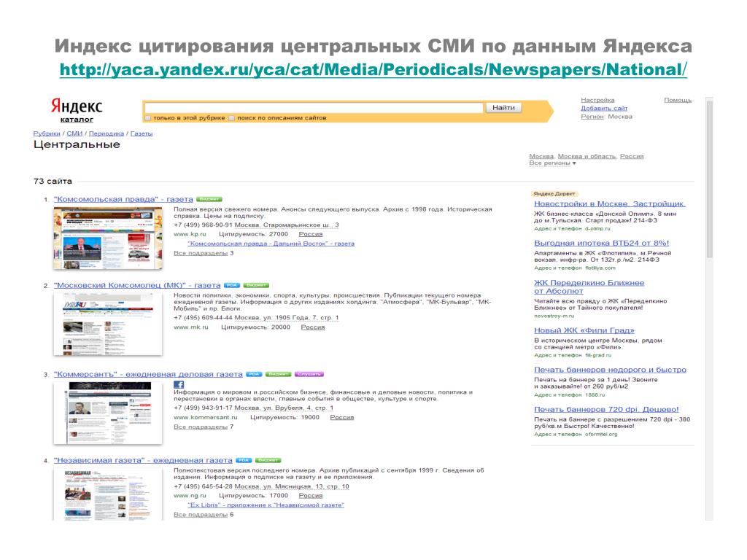Viewport: 747px width, 560px height.
Task: Click the Московский Комсомолец site thumbnail
Action: (108, 324)
